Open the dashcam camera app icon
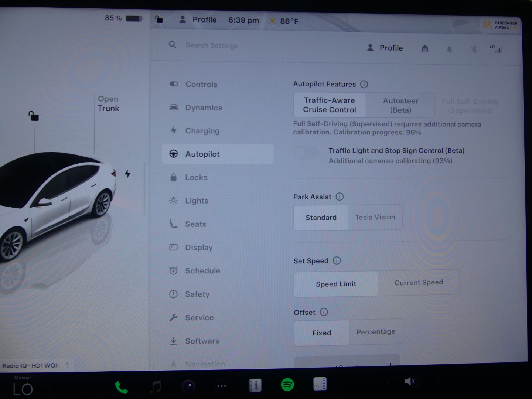 pos(189,386)
